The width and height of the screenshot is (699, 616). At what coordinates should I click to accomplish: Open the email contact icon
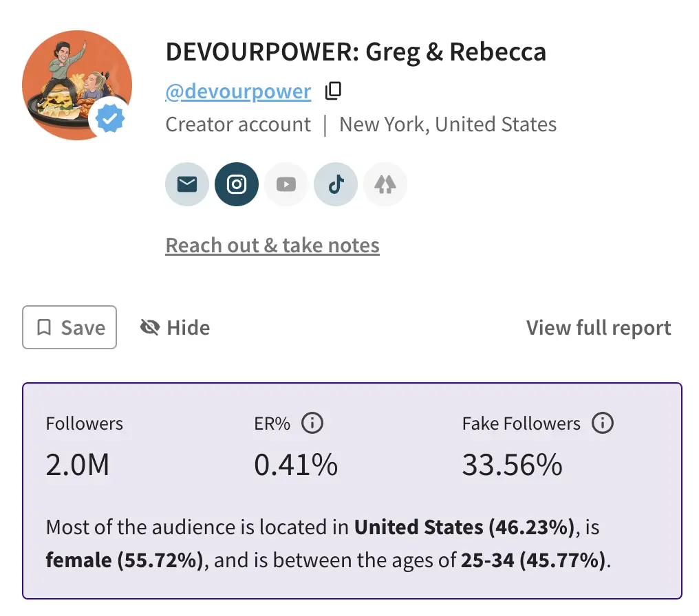click(186, 184)
